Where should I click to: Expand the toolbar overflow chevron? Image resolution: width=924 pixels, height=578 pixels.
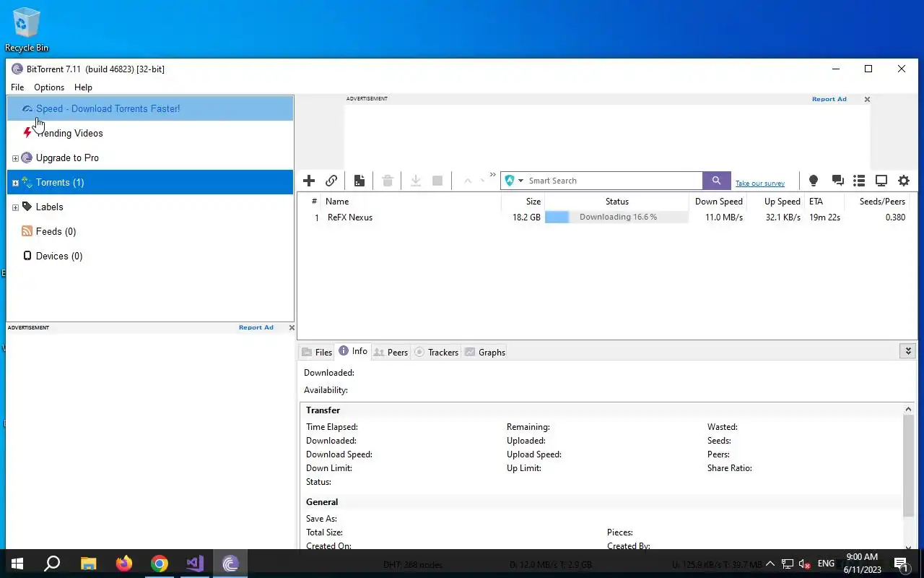click(x=493, y=174)
